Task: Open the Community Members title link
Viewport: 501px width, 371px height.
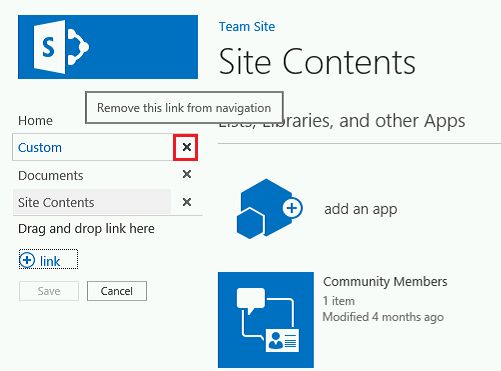Action: [385, 282]
